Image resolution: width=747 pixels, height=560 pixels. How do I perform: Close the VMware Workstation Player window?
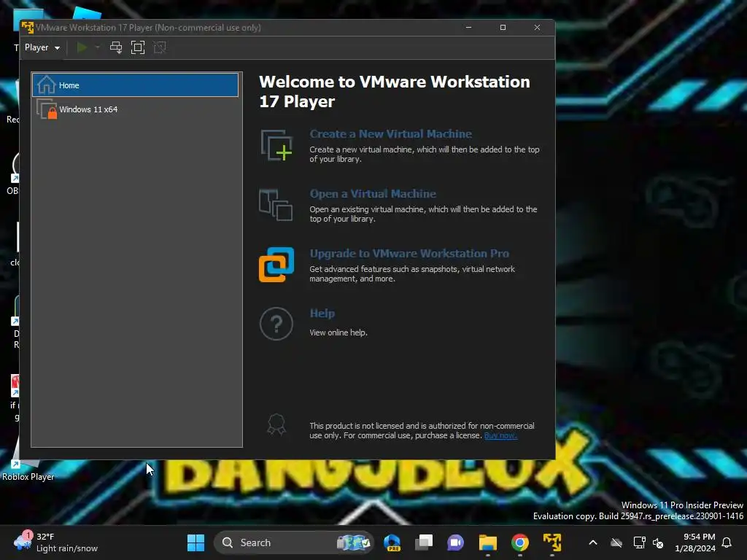(538, 28)
